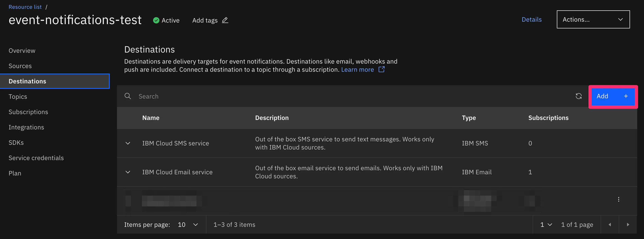Viewport: 644px width, 239px height.
Task: Click the search magnifier icon
Action: [128, 96]
